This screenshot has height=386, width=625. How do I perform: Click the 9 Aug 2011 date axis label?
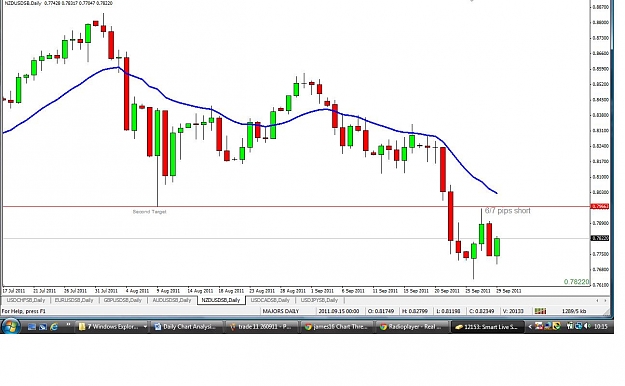pyautogui.click(x=169, y=291)
